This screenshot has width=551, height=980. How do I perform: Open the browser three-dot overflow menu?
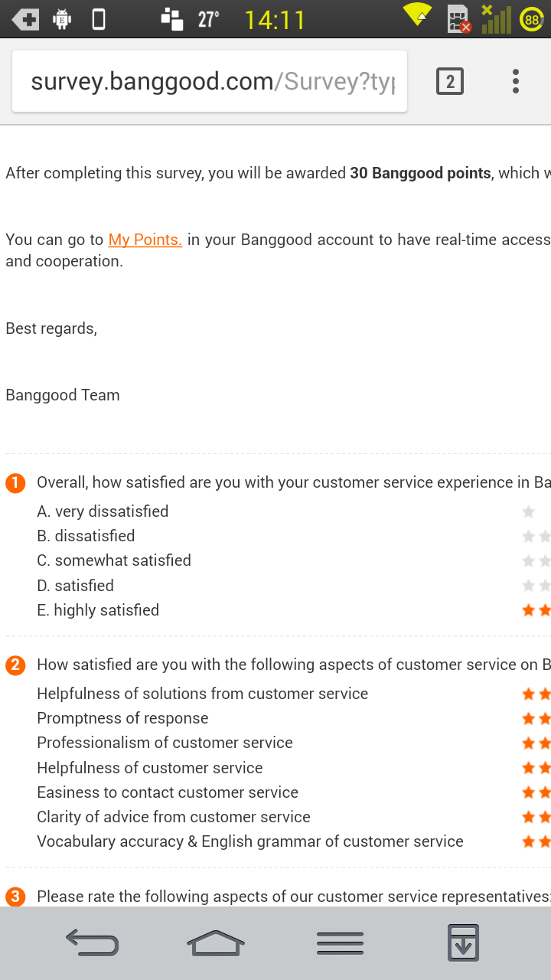point(516,81)
